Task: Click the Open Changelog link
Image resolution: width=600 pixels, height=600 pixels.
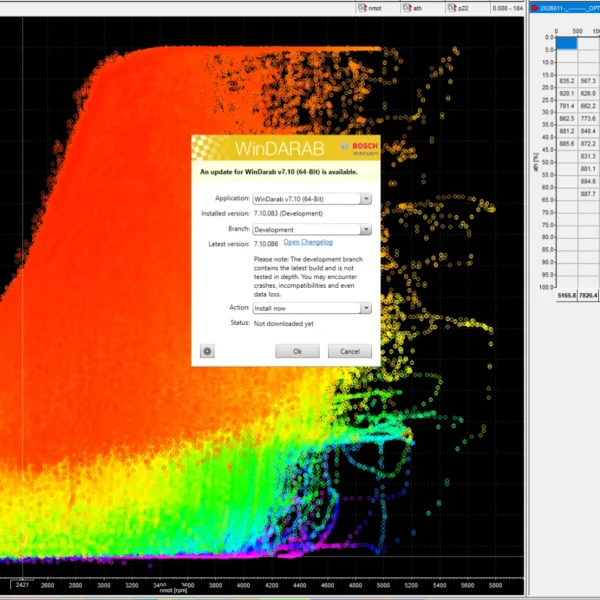Action: [x=308, y=242]
